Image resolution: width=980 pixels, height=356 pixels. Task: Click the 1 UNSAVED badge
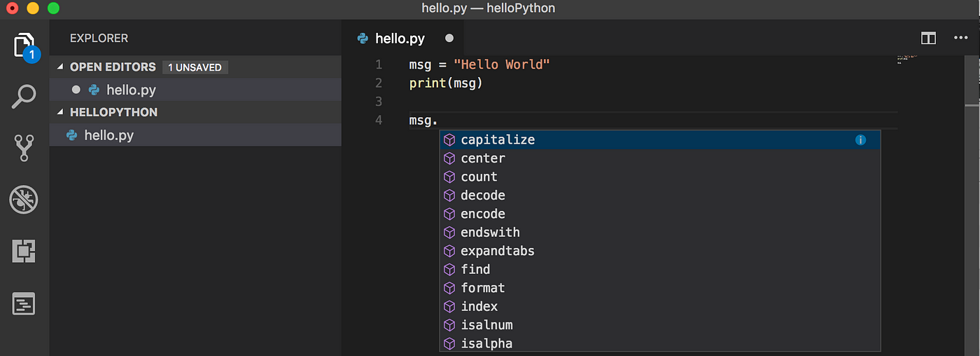coord(195,67)
